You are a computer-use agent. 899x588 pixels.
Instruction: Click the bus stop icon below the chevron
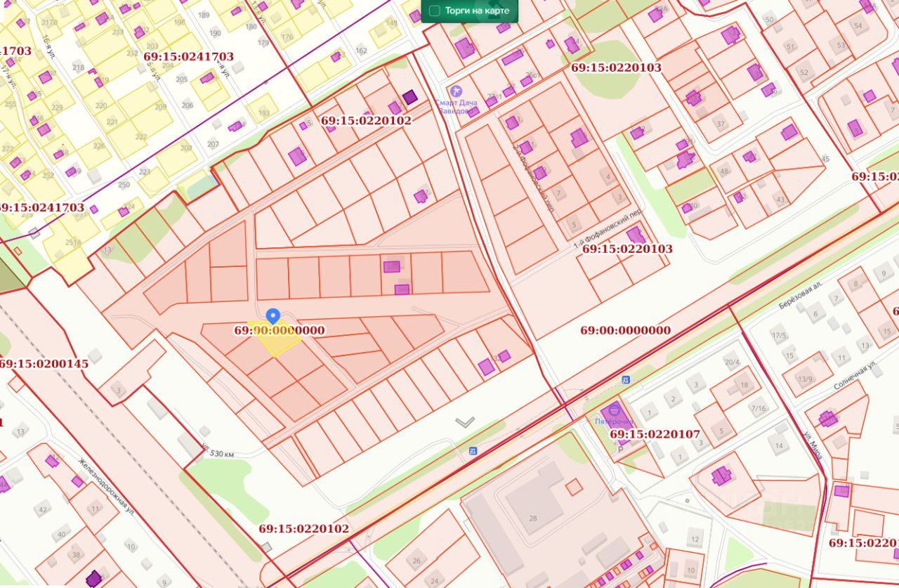click(x=473, y=451)
